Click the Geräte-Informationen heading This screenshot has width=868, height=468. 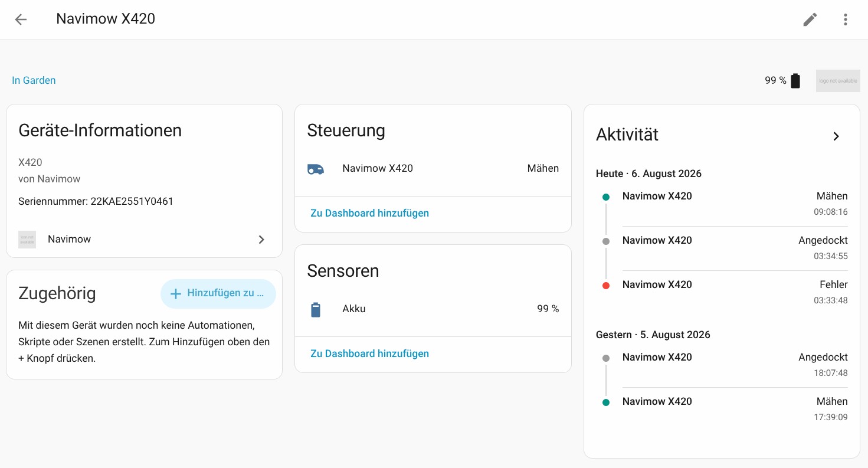click(100, 130)
